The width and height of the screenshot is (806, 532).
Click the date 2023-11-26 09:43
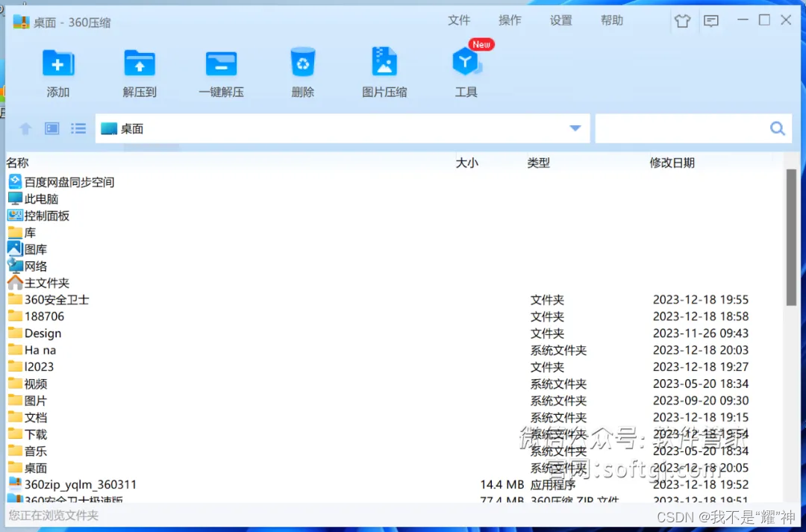701,333
